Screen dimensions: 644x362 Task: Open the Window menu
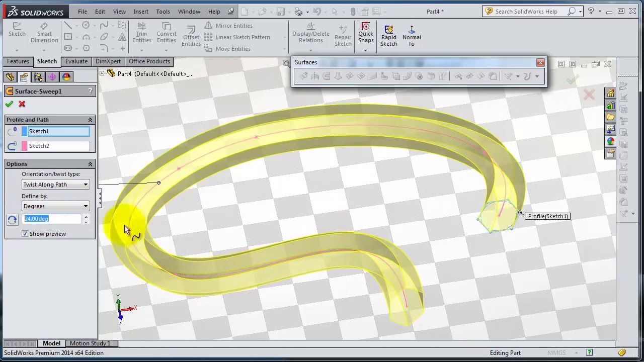(x=189, y=11)
